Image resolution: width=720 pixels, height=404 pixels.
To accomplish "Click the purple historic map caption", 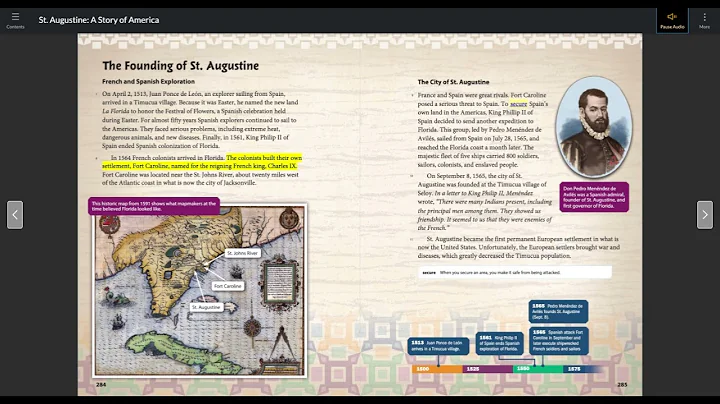I will coord(154,206).
